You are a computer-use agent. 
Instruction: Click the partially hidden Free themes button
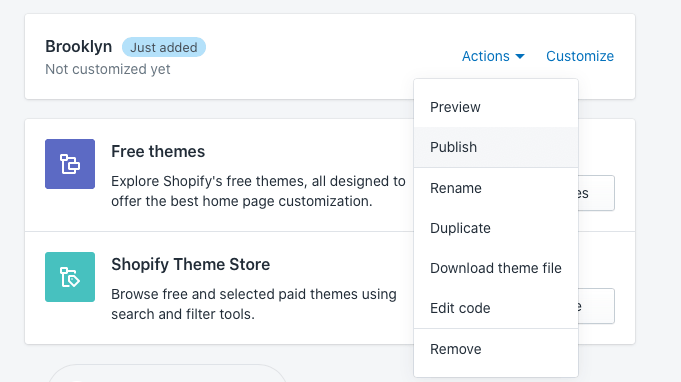coord(596,193)
